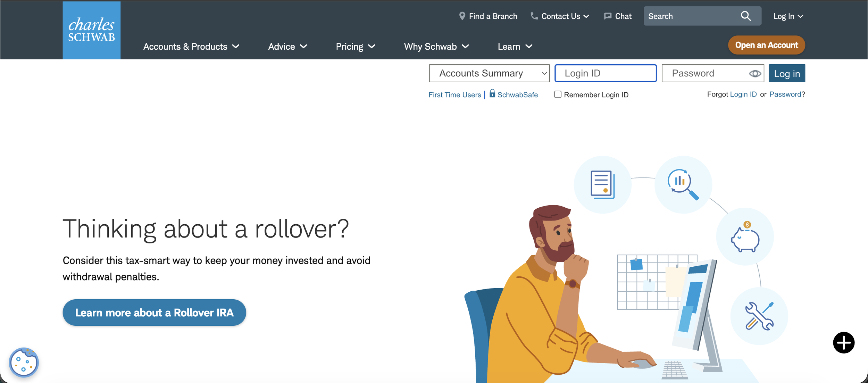Image resolution: width=868 pixels, height=383 pixels.
Task: Open the Accounts Summary dropdown
Action: pos(489,73)
